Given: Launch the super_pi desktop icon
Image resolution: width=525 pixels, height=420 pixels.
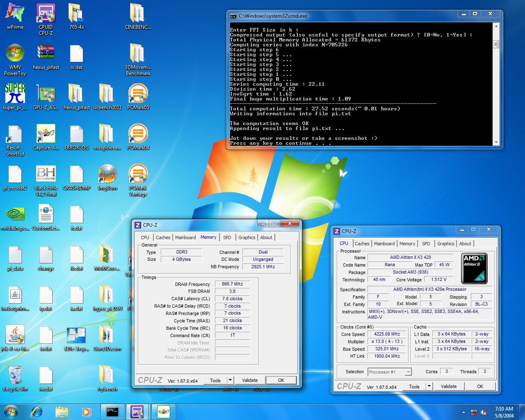Looking at the screenshot, I should (15, 97).
